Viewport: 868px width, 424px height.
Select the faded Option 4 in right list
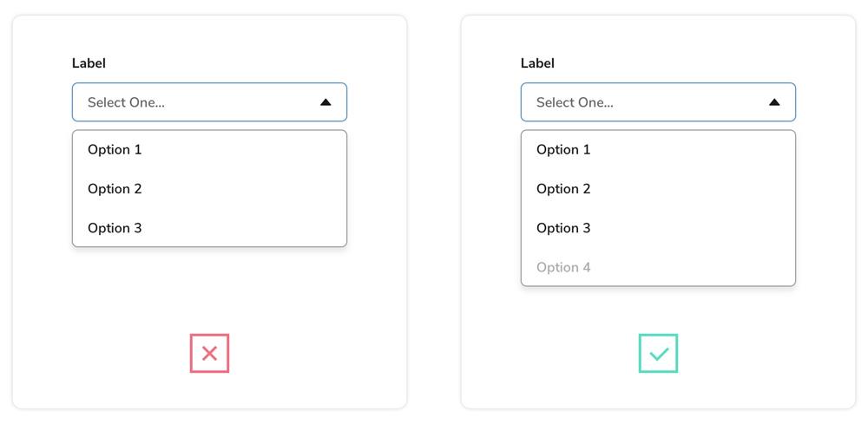(x=563, y=267)
